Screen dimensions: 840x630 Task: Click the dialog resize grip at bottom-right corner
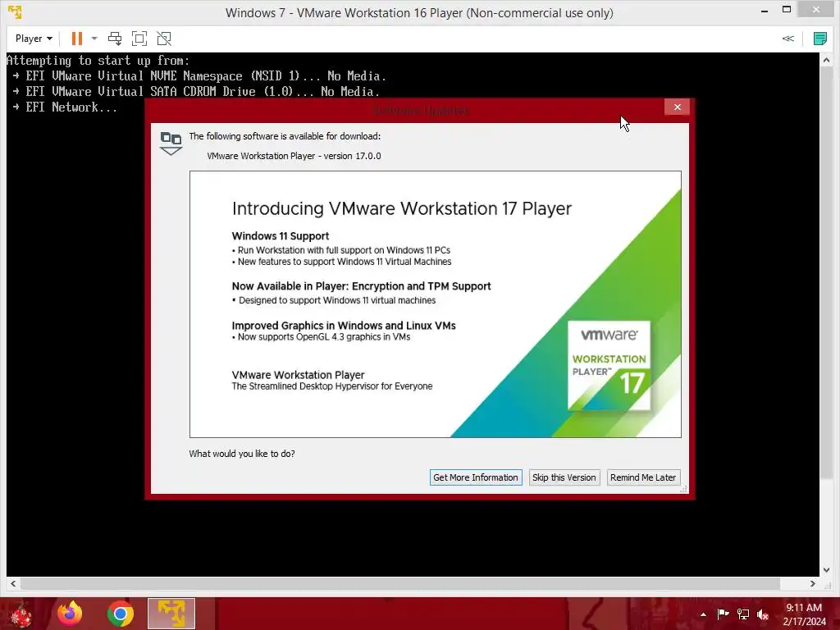click(683, 489)
